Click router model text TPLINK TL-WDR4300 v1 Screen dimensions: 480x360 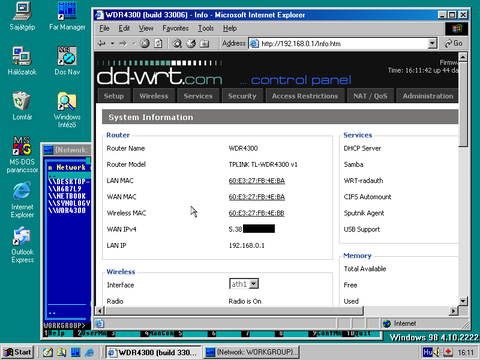[263, 164]
